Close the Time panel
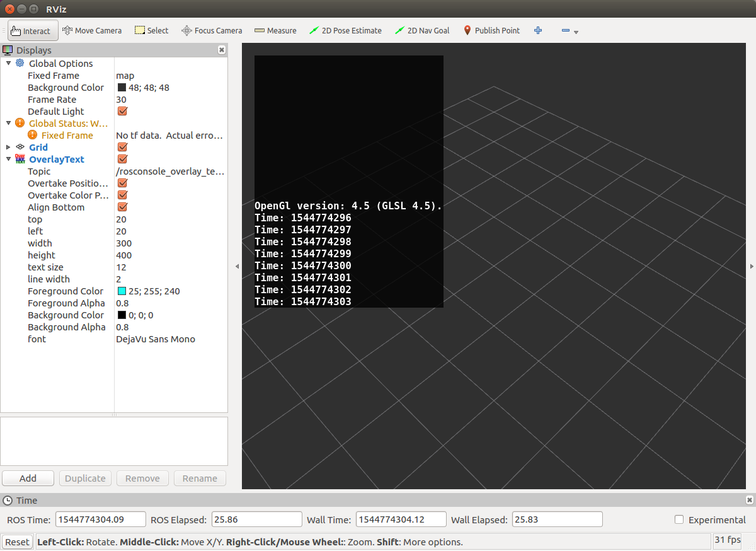The height and width of the screenshot is (551, 756). coord(749,500)
